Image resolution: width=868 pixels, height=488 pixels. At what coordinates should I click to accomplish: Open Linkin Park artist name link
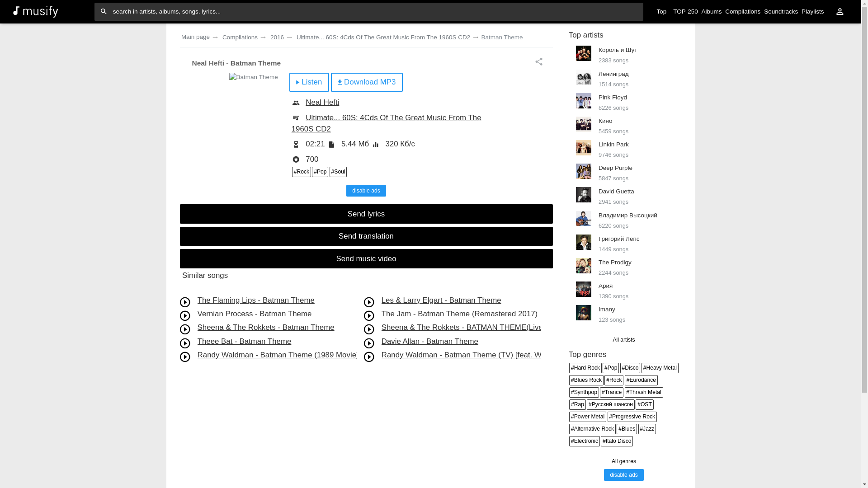613,145
